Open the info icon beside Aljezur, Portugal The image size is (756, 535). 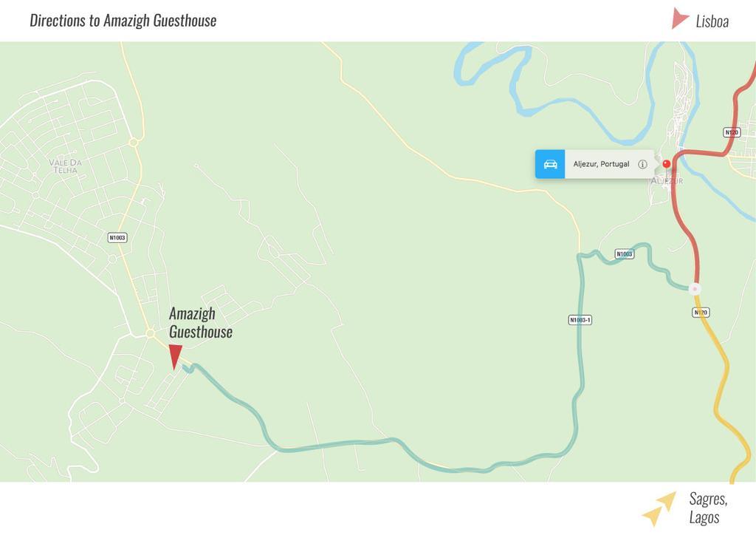(642, 164)
